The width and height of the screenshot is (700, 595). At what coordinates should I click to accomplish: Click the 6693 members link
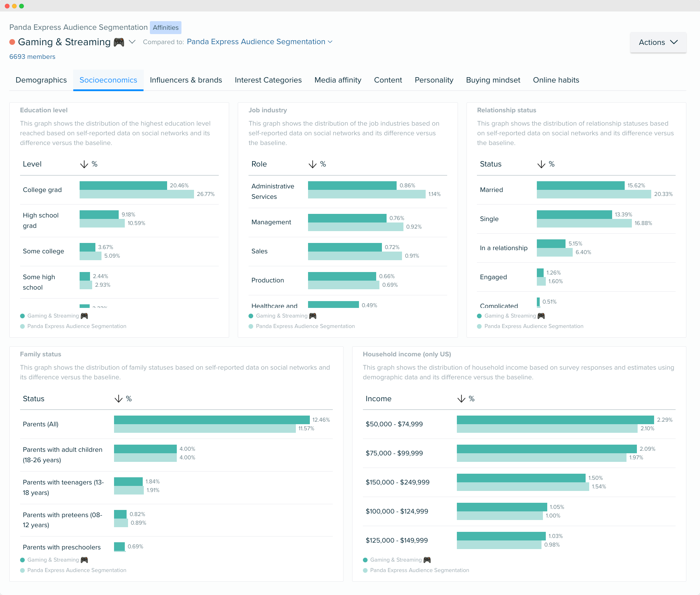click(x=32, y=57)
